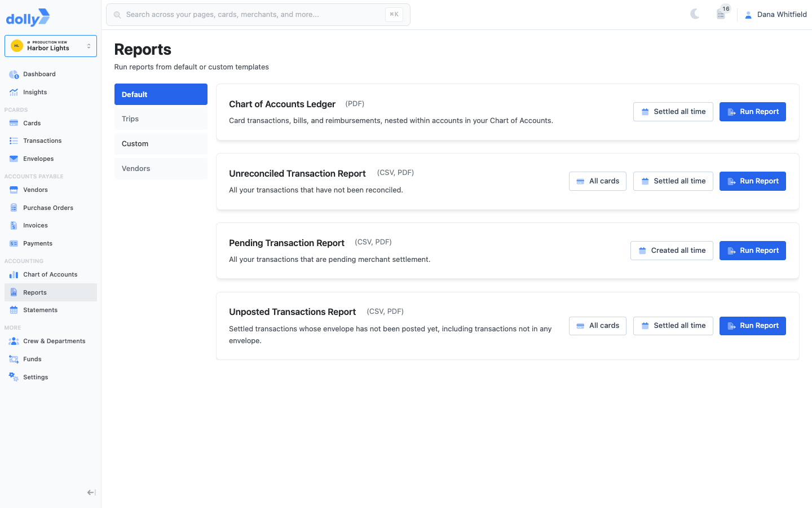The width and height of the screenshot is (812, 508).
Task: Open Settled all time for Unposted Transactions Report
Action: pyautogui.click(x=673, y=326)
